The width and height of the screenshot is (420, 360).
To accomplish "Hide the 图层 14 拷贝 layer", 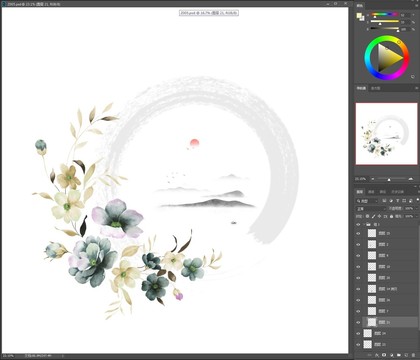I will [x=358, y=289].
